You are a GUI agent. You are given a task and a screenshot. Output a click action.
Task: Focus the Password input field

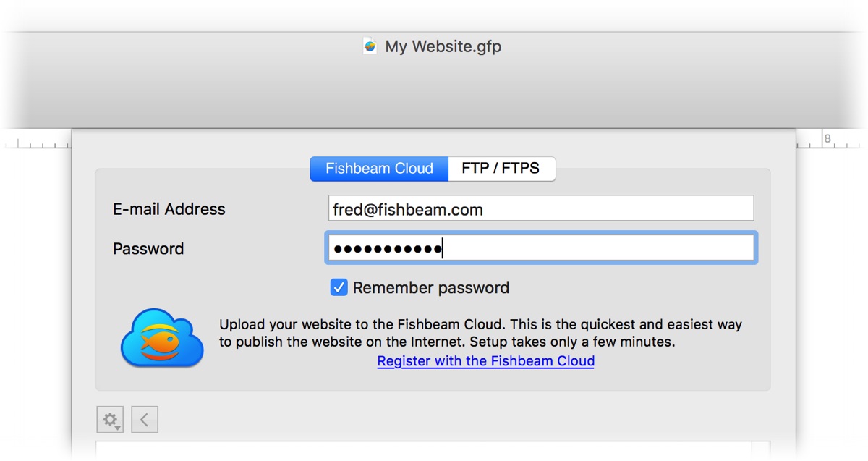point(541,248)
